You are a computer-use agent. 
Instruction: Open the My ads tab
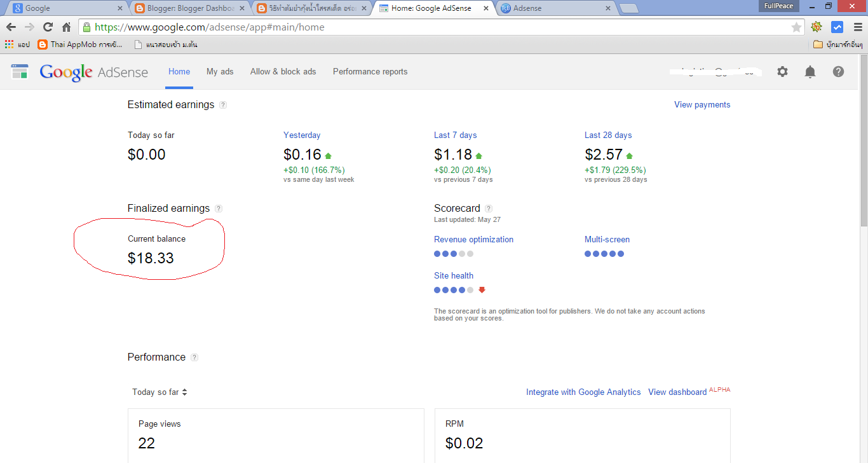click(x=220, y=72)
